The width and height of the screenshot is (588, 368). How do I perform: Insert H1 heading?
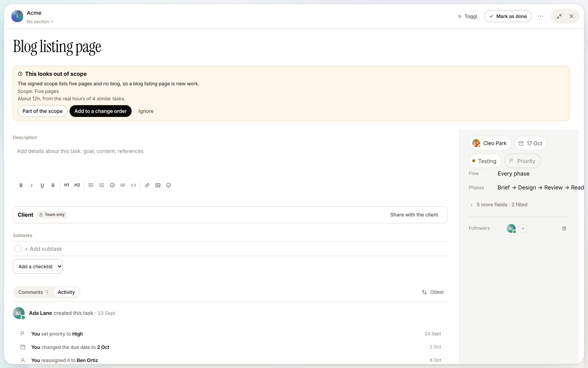point(66,185)
